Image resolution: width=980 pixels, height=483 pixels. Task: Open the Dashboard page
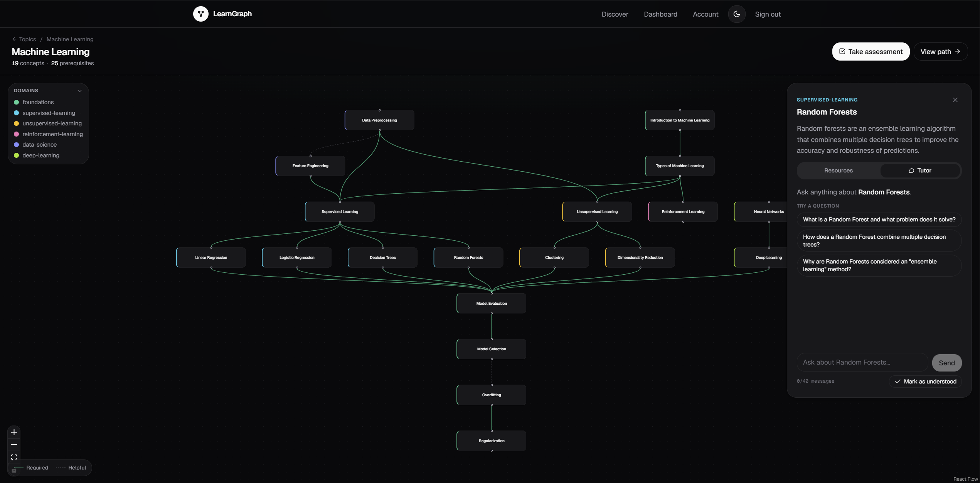[x=660, y=14]
